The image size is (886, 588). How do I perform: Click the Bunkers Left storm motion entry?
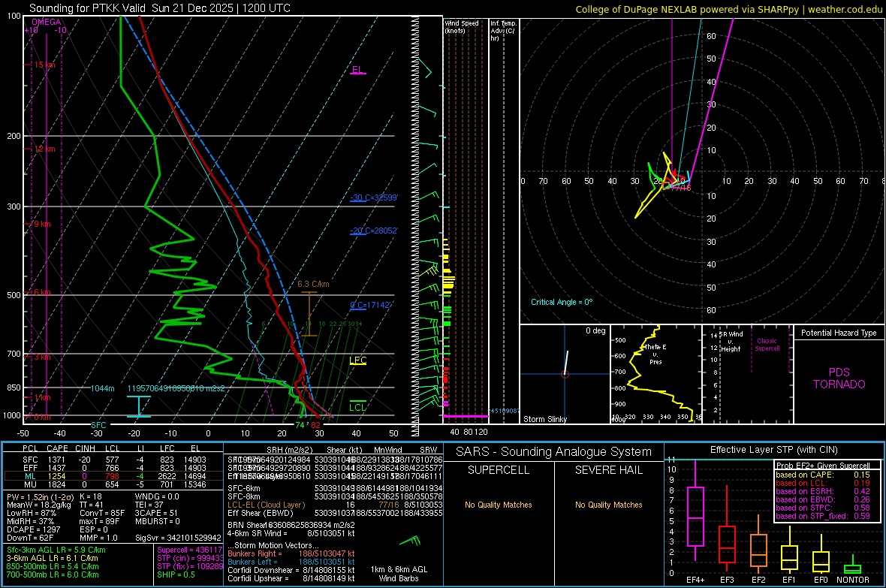pyautogui.click(x=291, y=562)
